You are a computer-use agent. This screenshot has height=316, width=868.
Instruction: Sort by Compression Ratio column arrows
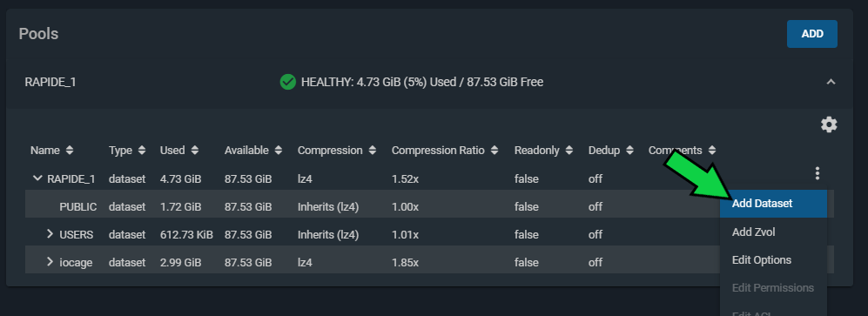point(495,150)
